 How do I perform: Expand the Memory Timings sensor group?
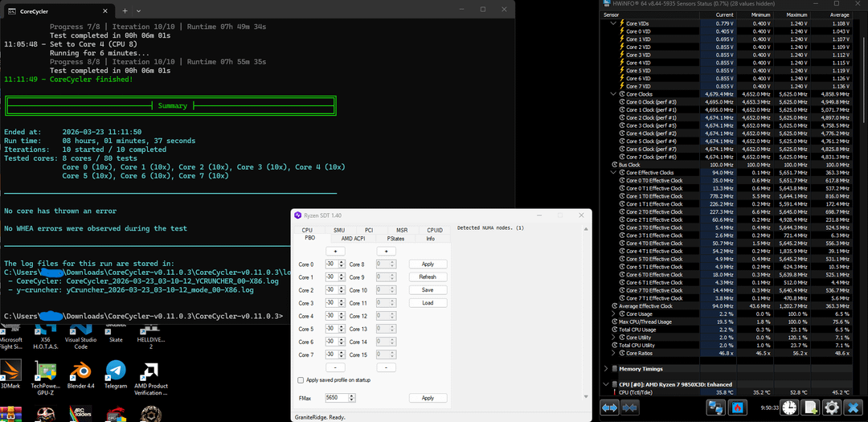[x=605, y=368]
